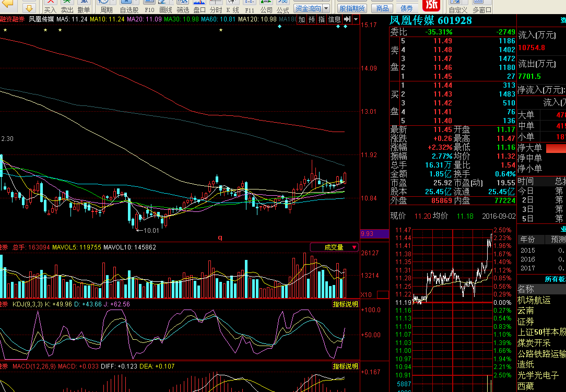Click the 委比 -35.31% value
566x392 pixels.
[439, 32]
